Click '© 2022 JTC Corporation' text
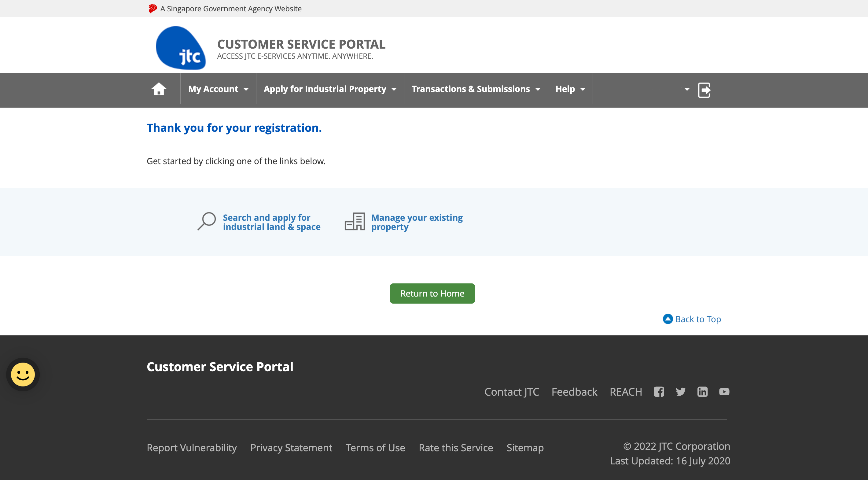Viewport: 868px width, 480px height. point(677,446)
